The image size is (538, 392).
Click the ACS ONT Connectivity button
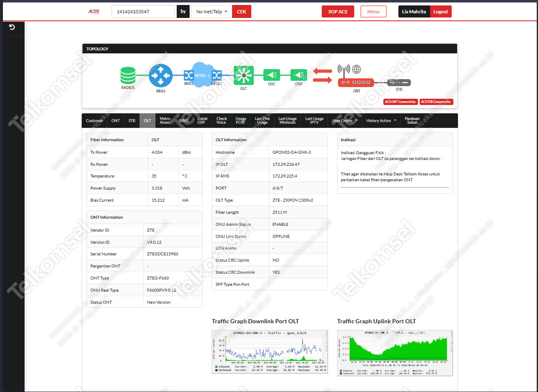point(400,102)
